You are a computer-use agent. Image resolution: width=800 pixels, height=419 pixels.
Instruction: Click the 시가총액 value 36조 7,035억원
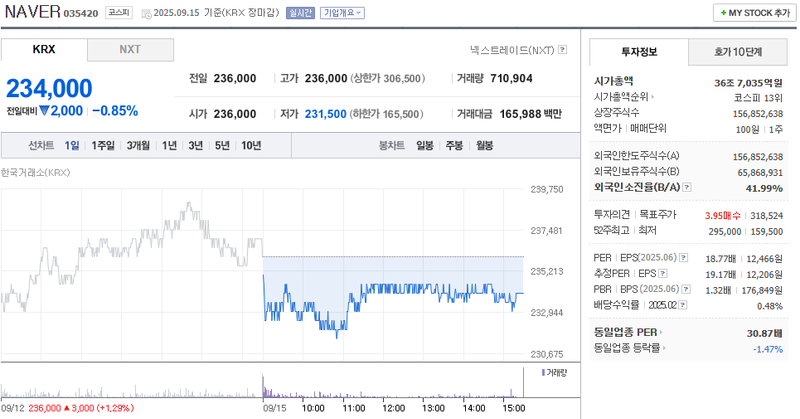pos(748,83)
